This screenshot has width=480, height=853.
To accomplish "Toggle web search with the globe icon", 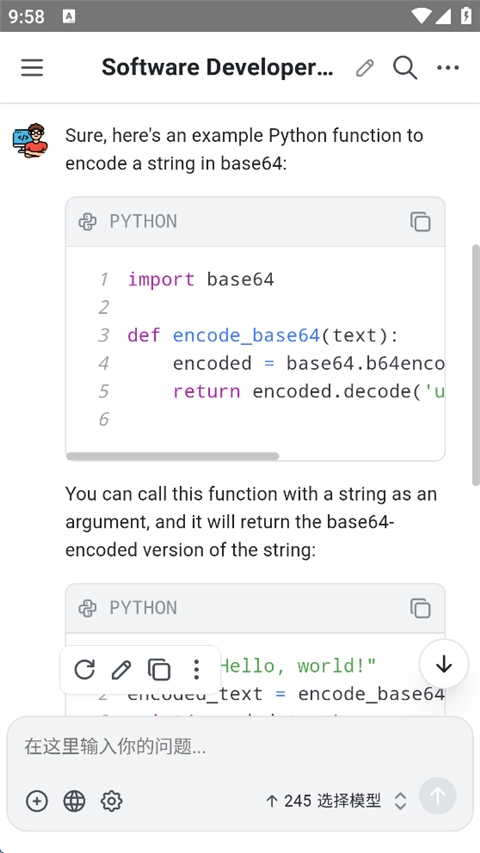I will pos(75,801).
